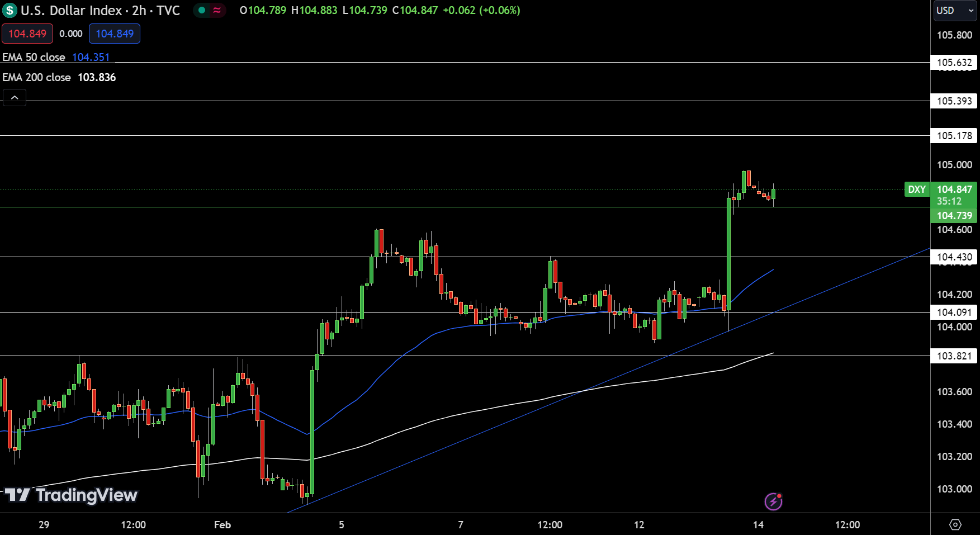Click the open value O104.789
The image size is (980, 535).
(x=263, y=10)
